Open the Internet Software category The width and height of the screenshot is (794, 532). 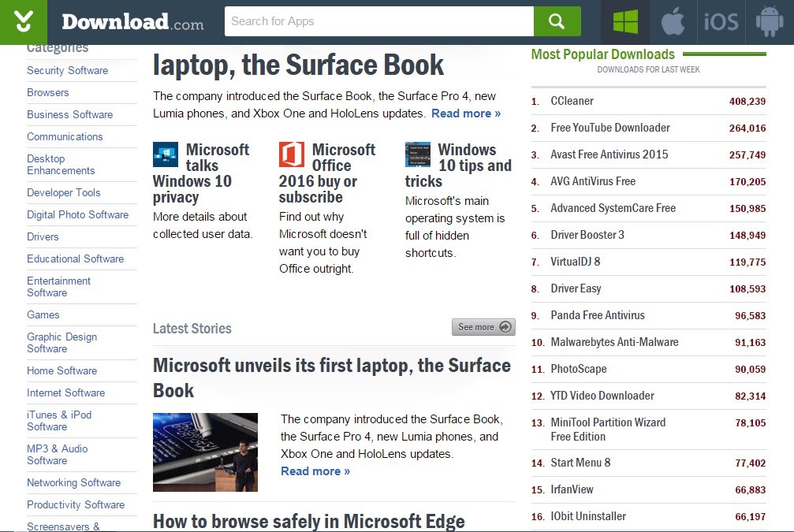tap(65, 392)
